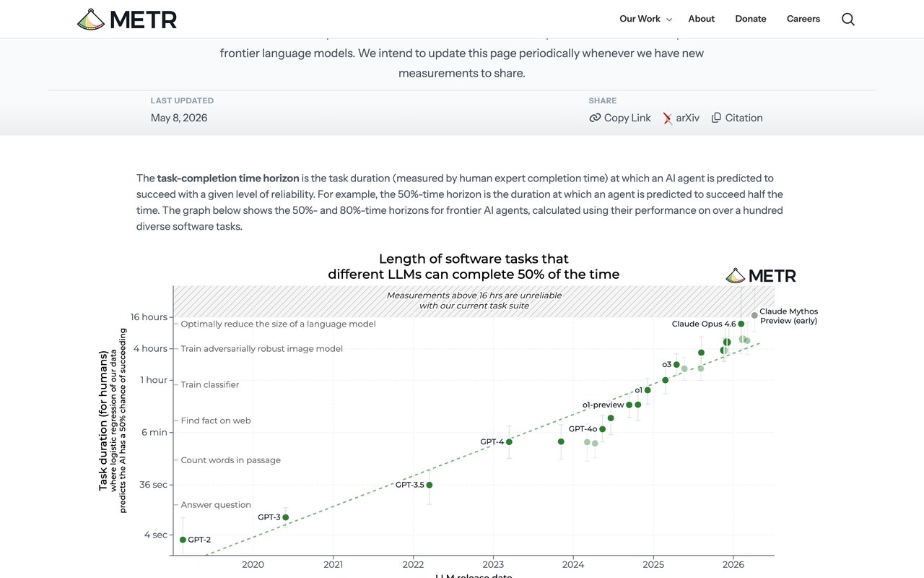Click the '6 min' y-axis tick label
The image size is (924, 578).
tap(154, 432)
